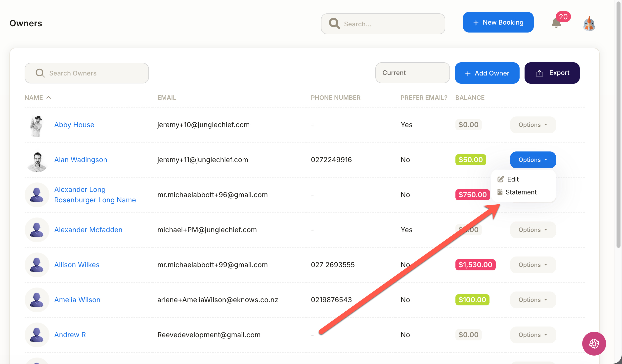Sort the table by the Name column arrow
This screenshot has height=364, width=622.
(x=49, y=97)
